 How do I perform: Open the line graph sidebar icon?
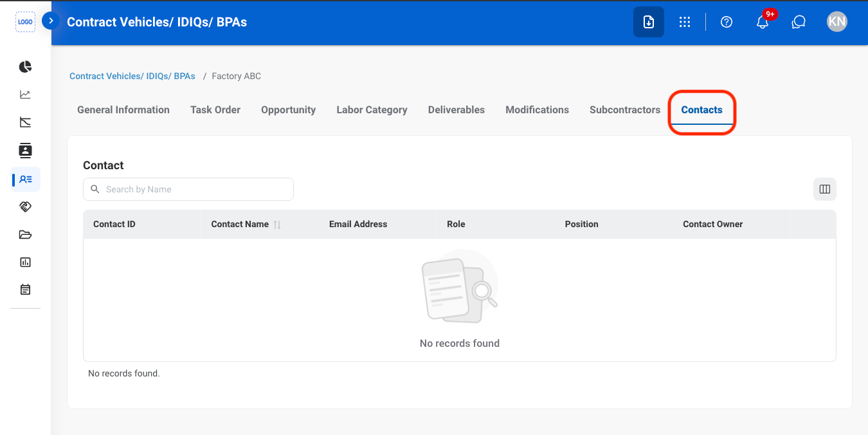coord(25,95)
